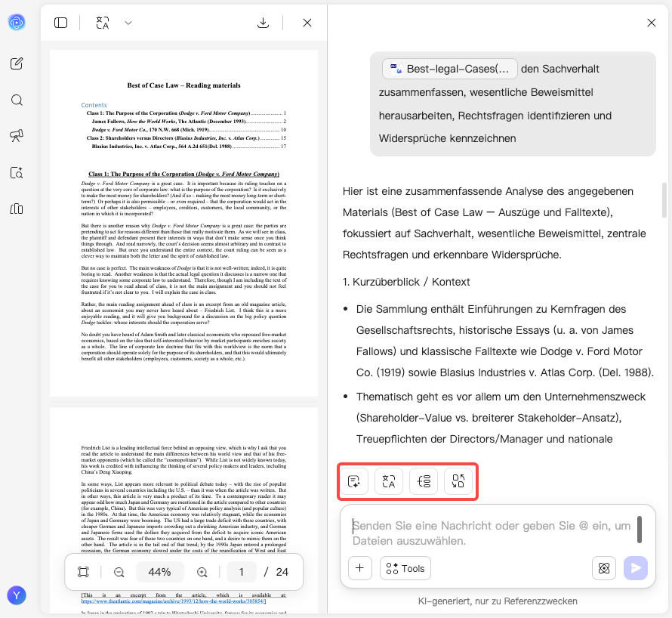Image resolution: width=672 pixels, height=618 pixels.
Task: Click the mind map quick action icon
Action: click(x=424, y=481)
